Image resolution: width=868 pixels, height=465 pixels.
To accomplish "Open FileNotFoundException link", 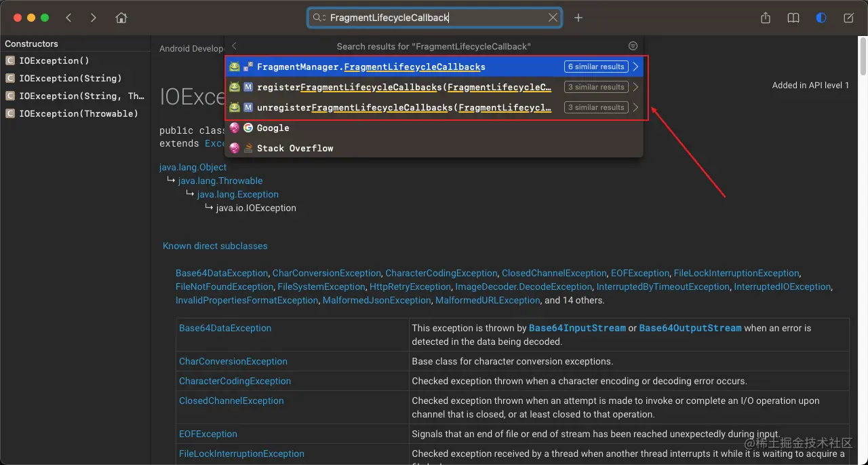I will 224,286.
